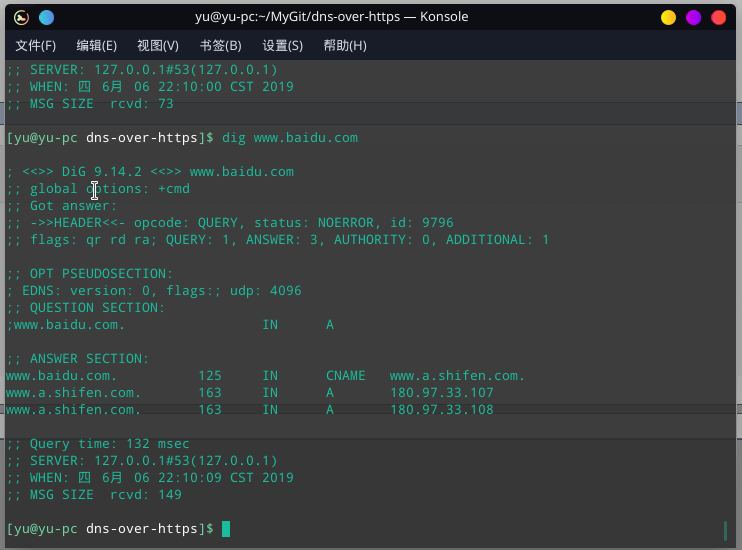Open the 书签(B) menu
The height and width of the screenshot is (550, 742).
[x=221, y=45]
